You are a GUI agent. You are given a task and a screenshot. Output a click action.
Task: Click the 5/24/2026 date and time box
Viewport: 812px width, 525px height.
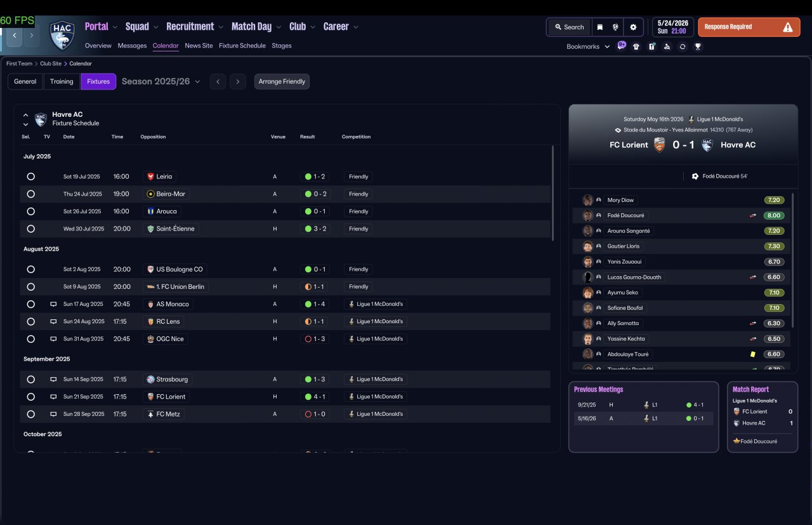pos(672,27)
